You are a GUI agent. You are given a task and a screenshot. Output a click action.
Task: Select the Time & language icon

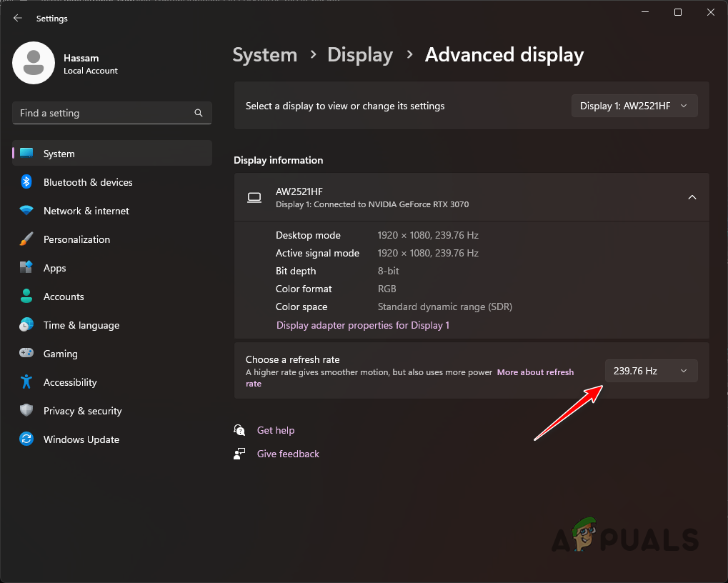[x=26, y=325]
